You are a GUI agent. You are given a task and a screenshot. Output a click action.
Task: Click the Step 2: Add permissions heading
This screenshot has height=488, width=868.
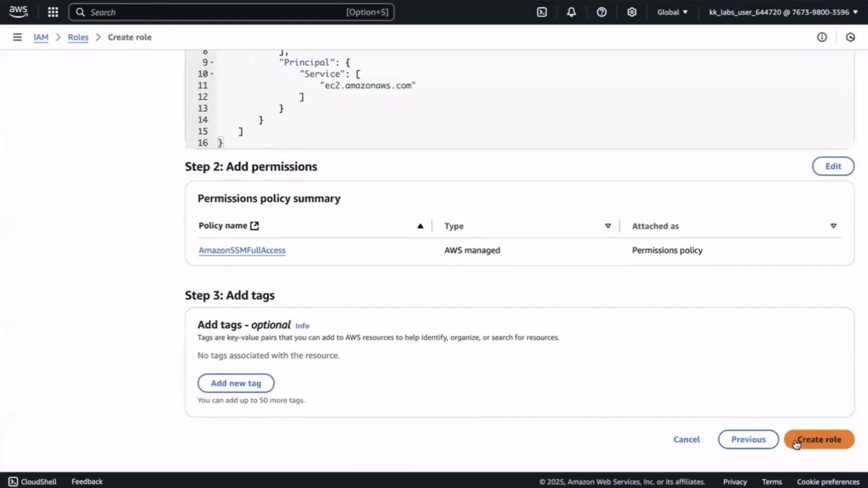click(251, 166)
